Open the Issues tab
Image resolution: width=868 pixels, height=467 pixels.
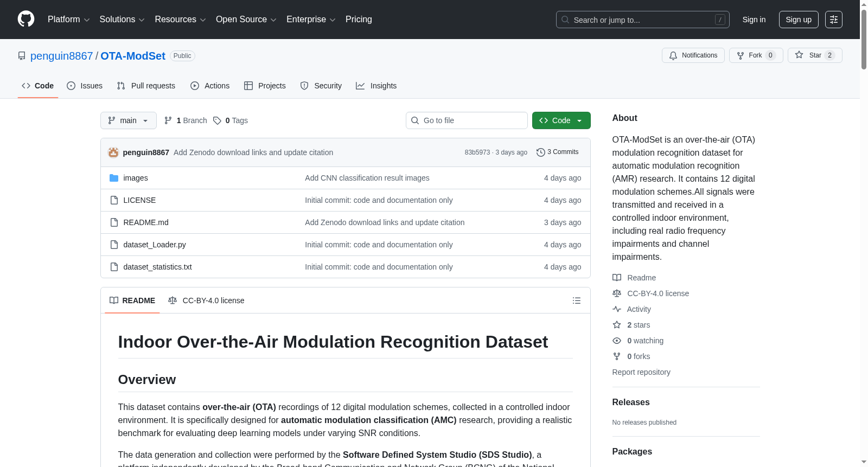85,86
